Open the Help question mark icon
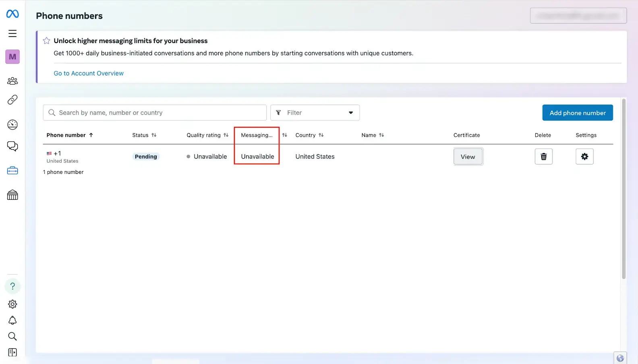 click(12, 286)
